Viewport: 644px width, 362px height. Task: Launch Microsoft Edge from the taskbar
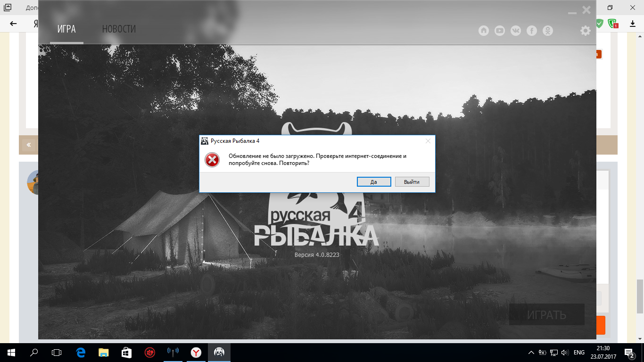(x=81, y=352)
